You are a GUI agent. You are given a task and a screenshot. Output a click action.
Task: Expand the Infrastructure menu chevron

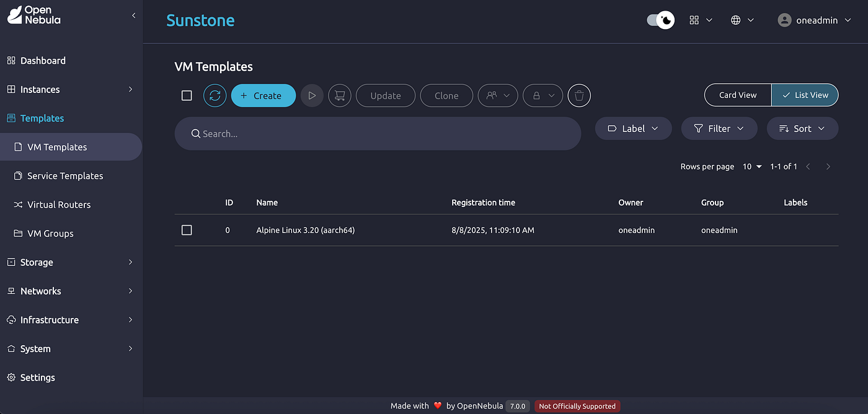pos(130,320)
